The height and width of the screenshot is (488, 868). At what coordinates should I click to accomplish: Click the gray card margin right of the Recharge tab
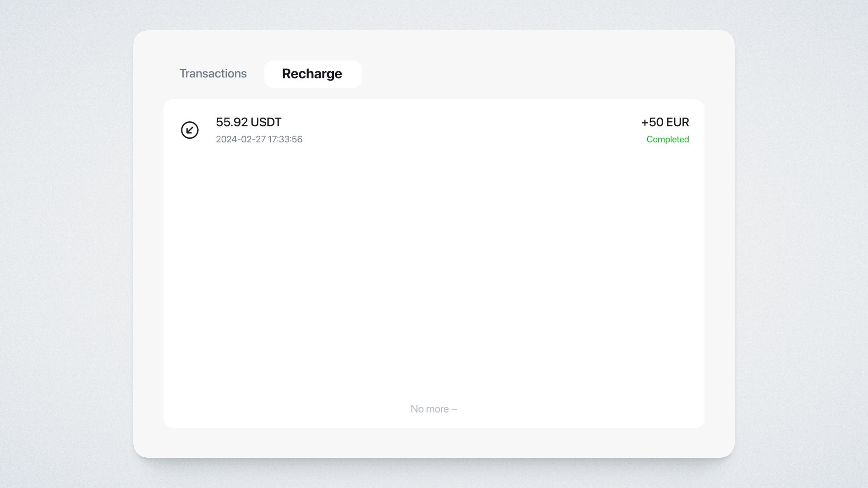[x=527, y=74]
